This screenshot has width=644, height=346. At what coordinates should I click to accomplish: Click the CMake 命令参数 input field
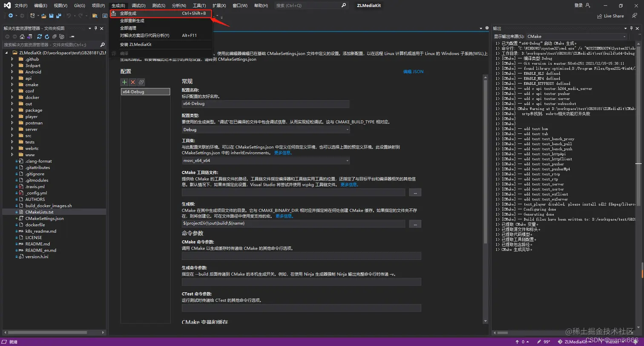point(301,256)
